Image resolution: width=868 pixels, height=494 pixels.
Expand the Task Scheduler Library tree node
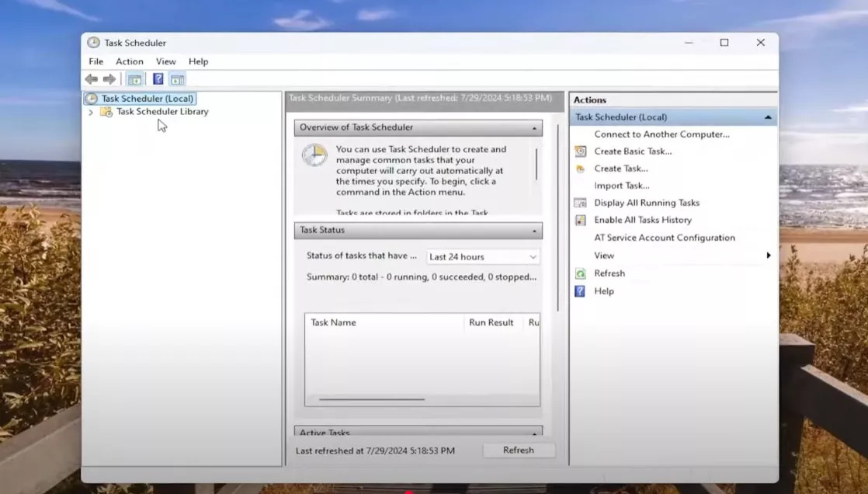click(91, 112)
